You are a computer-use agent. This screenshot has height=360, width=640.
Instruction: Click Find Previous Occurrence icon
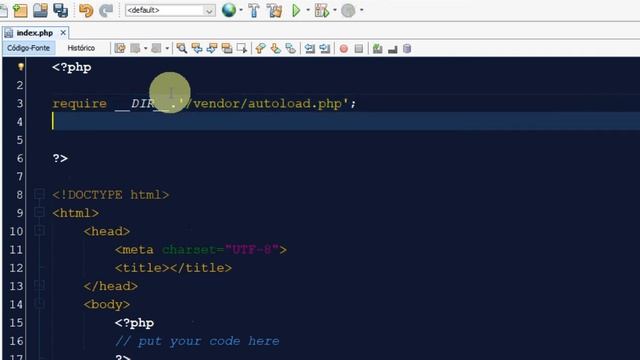click(x=197, y=49)
